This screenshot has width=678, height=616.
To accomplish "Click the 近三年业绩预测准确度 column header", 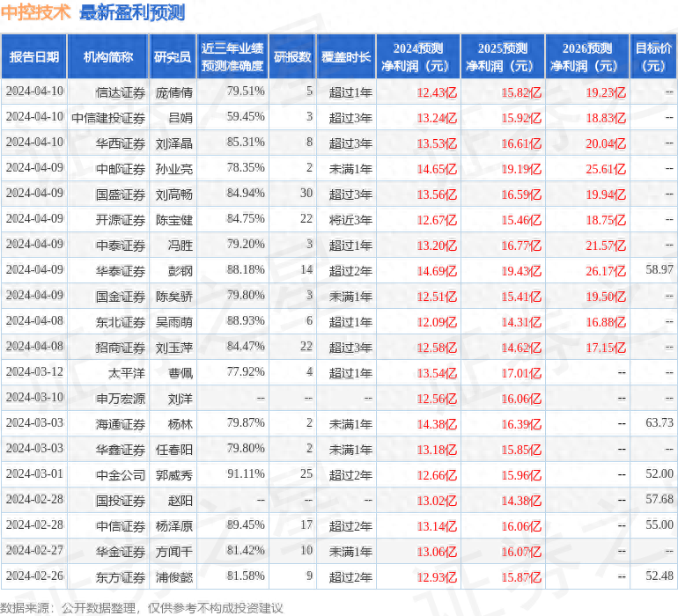I will pos(232,57).
